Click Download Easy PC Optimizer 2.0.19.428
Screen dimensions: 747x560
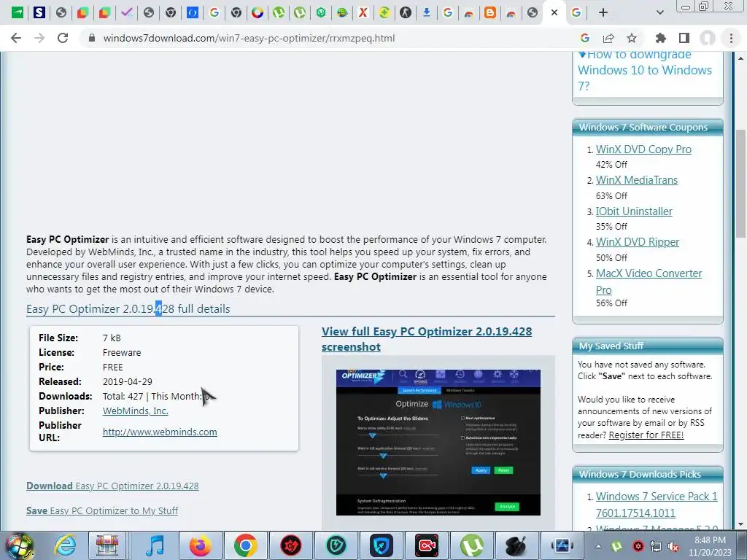coord(112,486)
